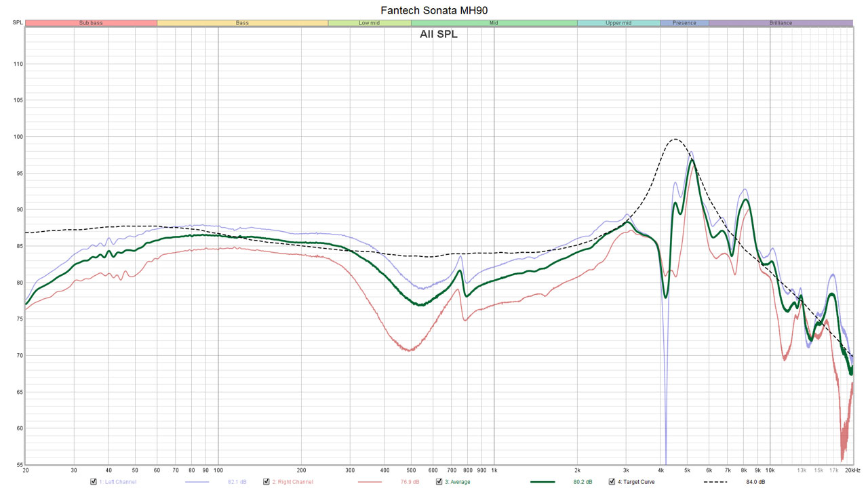Click the 5k frequency axis label
868x488 pixels.
(x=687, y=470)
